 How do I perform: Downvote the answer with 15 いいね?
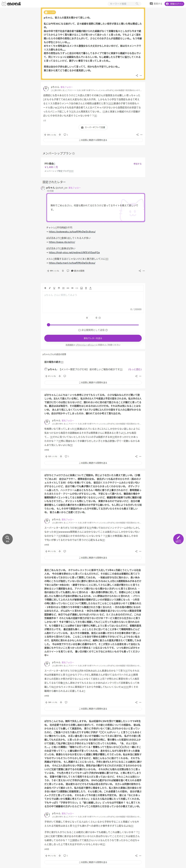[x=60, y=135]
